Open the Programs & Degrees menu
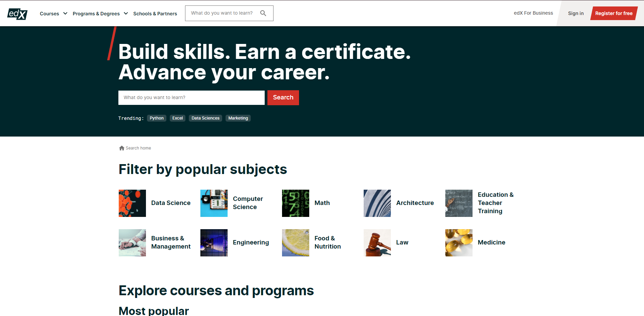This screenshot has height=316, width=644. click(x=96, y=14)
